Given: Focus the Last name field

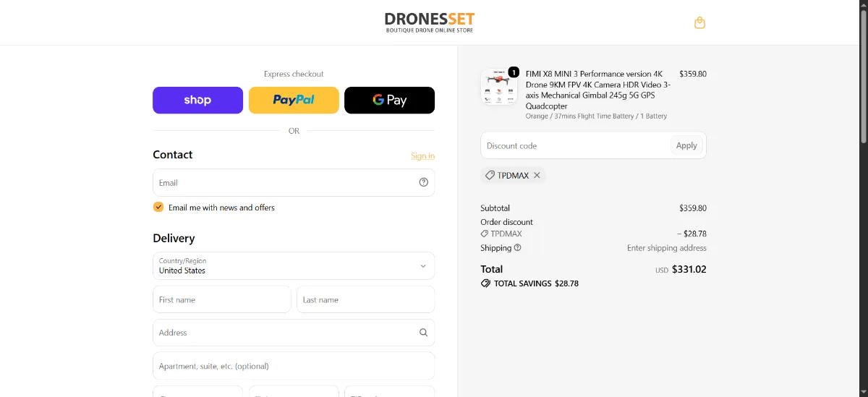Looking at the screenshot, I should (365, 299).
